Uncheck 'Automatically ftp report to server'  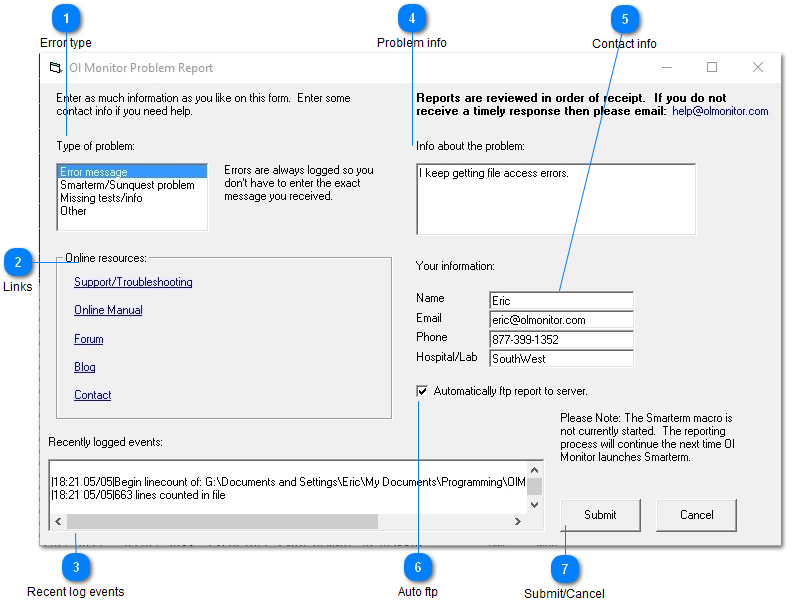(422, 391)
